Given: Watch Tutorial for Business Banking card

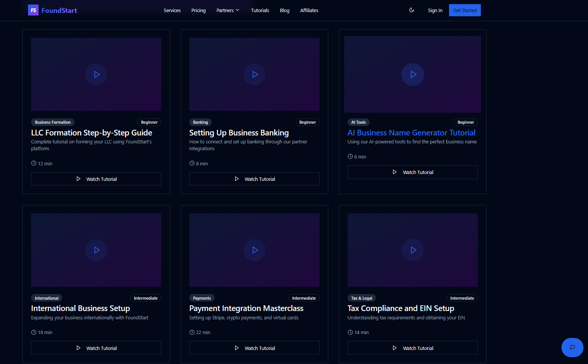Looking at the screenshot, I should pyautogui.click(x=254, y=179).
